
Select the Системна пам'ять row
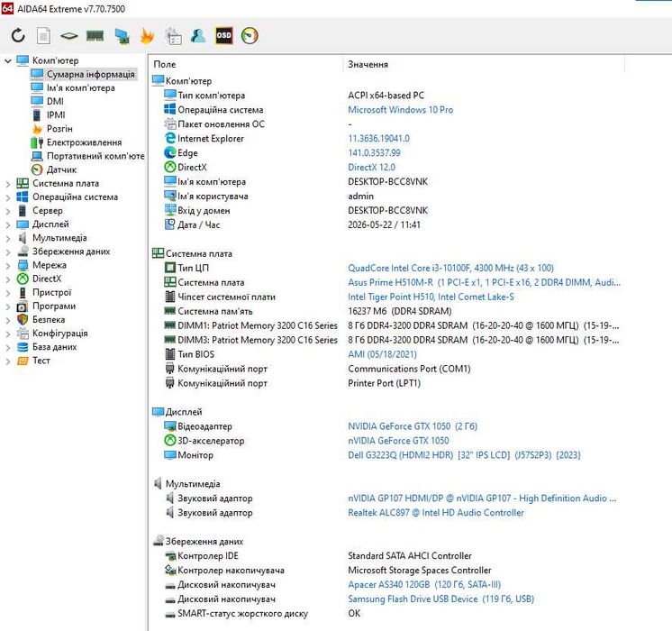(x=388, y=311)
